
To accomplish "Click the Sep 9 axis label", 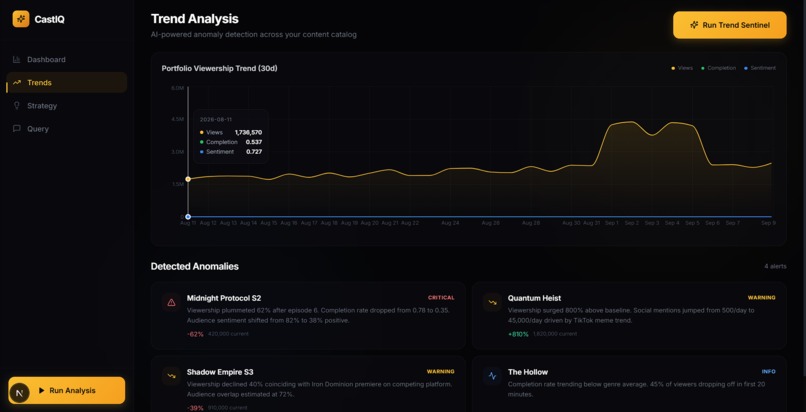I will point(768,223).
